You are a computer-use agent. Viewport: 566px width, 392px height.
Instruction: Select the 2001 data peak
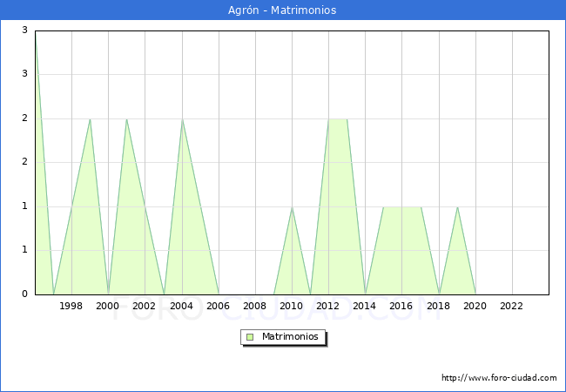tap(126, 119)
